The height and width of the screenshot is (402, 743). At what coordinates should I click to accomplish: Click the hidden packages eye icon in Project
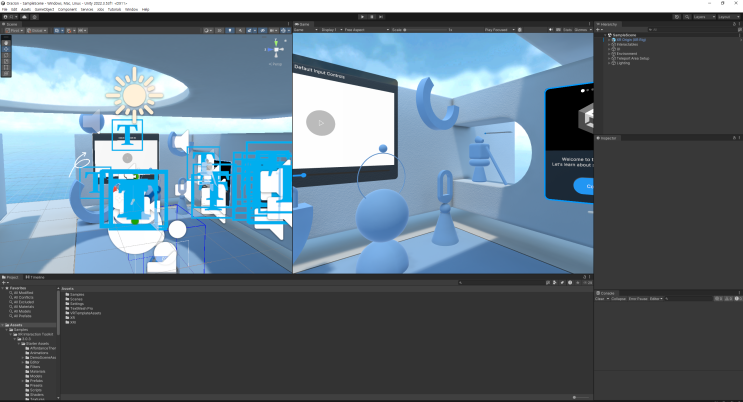click(x=587, y=283)
